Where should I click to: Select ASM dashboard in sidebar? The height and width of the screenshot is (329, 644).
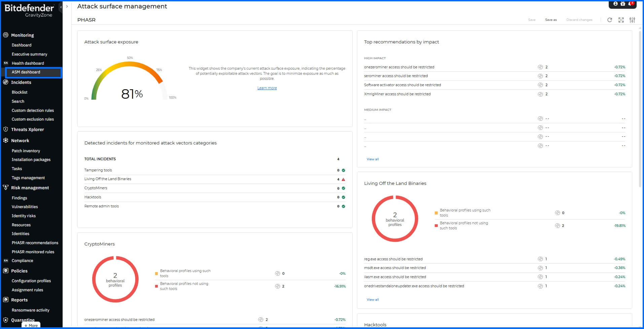click(x=34, y=72)
